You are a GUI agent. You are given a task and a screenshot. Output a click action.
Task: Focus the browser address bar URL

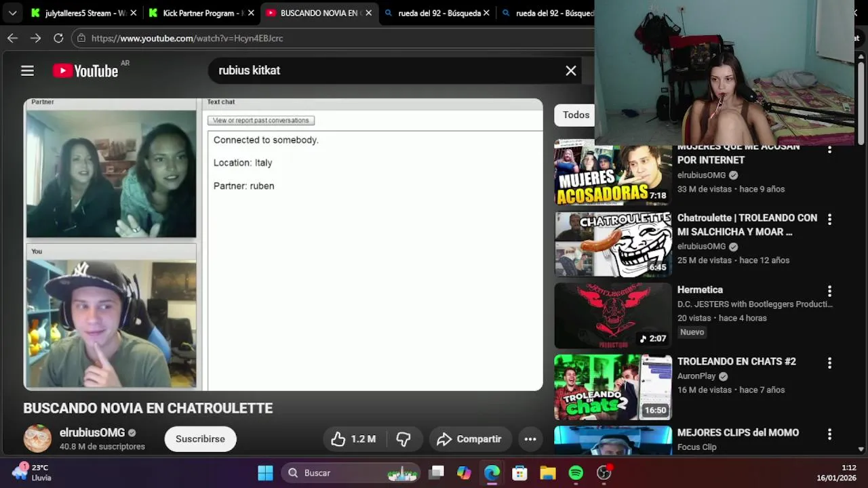[x=332, y=38]
